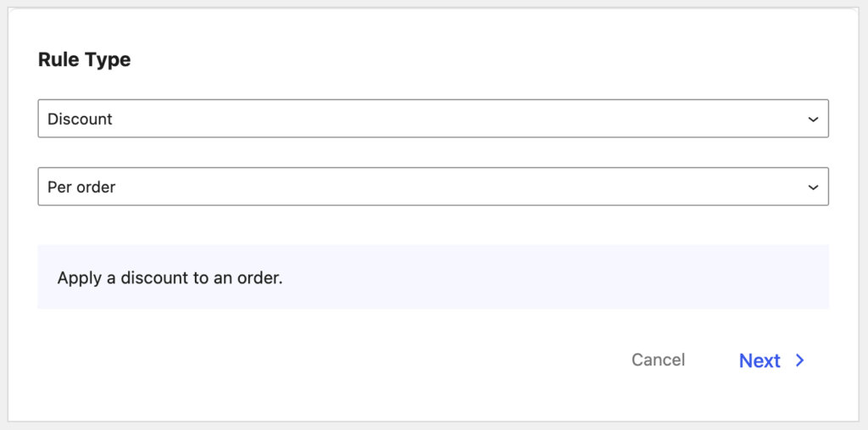Select the 'Discount' text in the first select box
The width and height of the screenshot is (868, 430).
point(80,120)
